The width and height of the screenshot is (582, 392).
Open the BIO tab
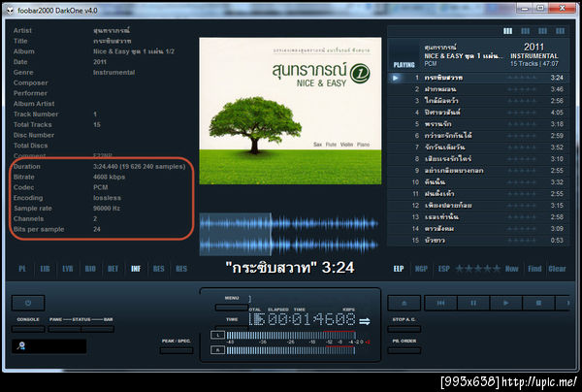(x=90, y=269)
